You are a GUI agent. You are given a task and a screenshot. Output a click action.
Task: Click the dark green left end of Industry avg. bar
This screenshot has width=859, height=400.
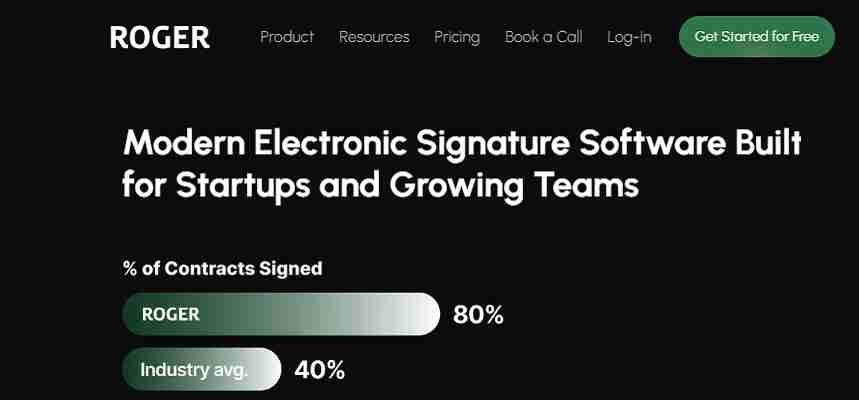(x=133, y=369)
